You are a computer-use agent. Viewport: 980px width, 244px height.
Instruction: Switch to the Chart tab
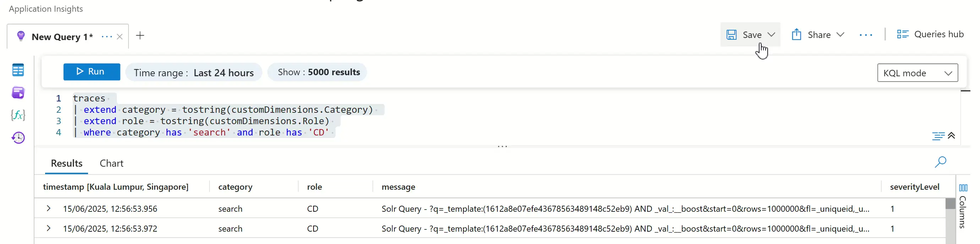(111, 163)
